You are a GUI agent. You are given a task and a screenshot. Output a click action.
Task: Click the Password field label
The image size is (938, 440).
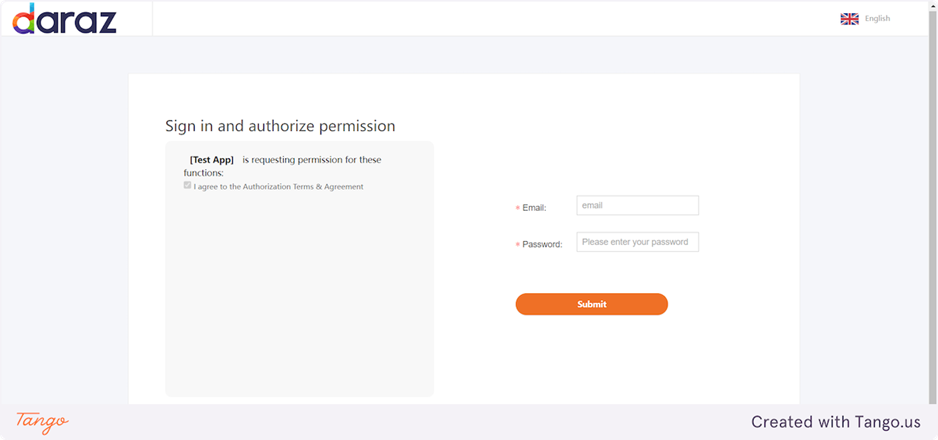pos(542,244)
